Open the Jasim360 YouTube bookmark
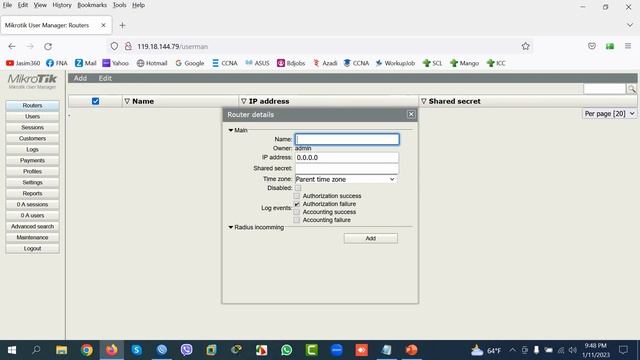Screen dimensions: 640x360 point(23,63)
